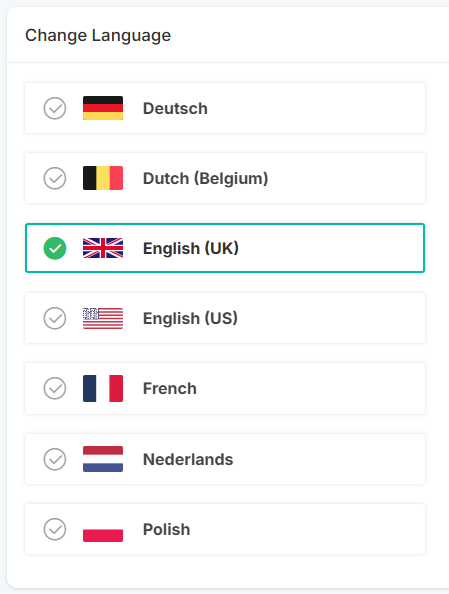
Task: Select the English (US) check circle
Action: [x=55, y=318]
